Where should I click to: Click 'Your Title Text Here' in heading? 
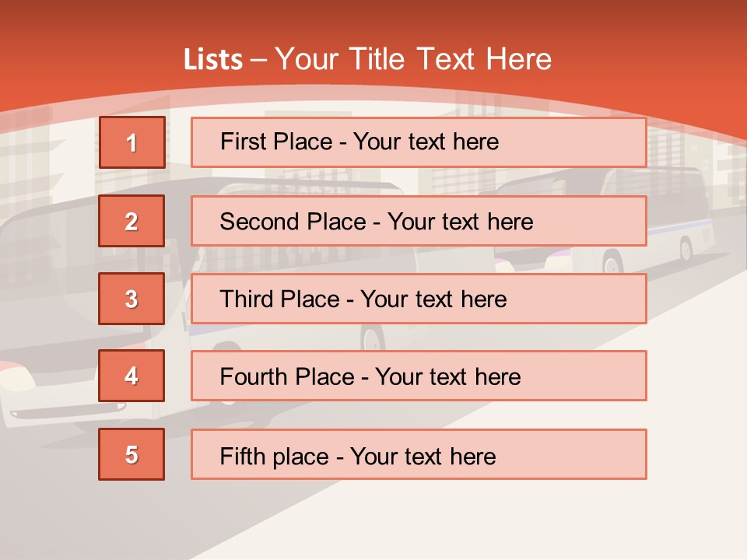click(x=413, y=59)
